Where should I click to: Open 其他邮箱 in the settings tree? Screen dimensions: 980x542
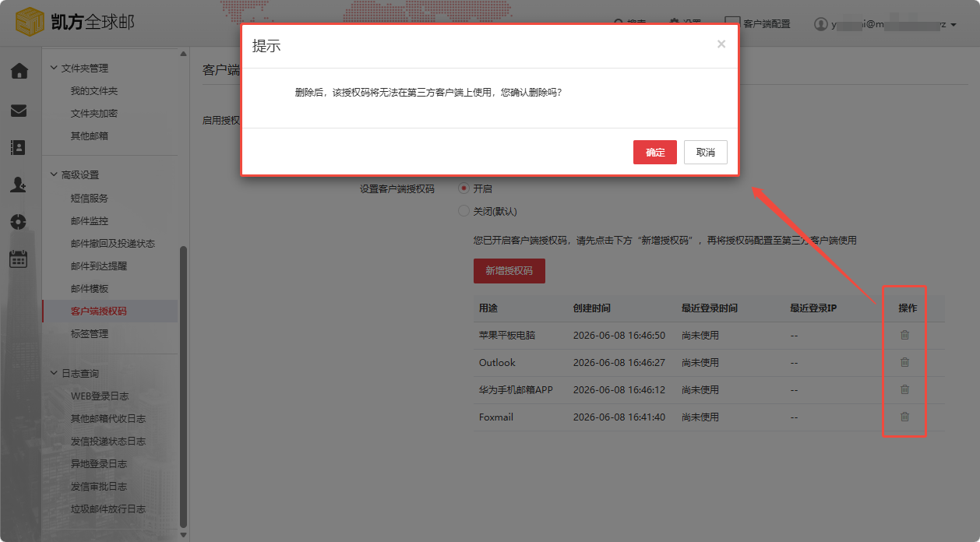click(x=90, y=136)
